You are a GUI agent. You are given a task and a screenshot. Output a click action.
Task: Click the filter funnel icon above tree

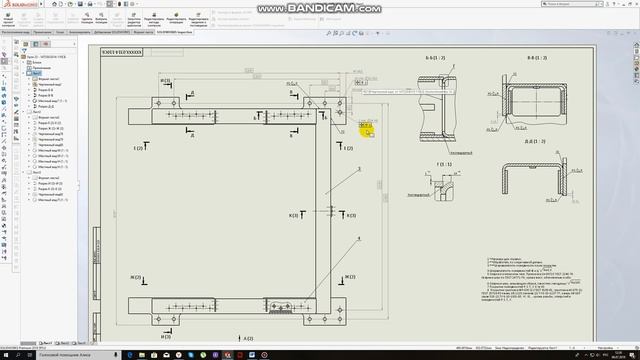point(24,51)
